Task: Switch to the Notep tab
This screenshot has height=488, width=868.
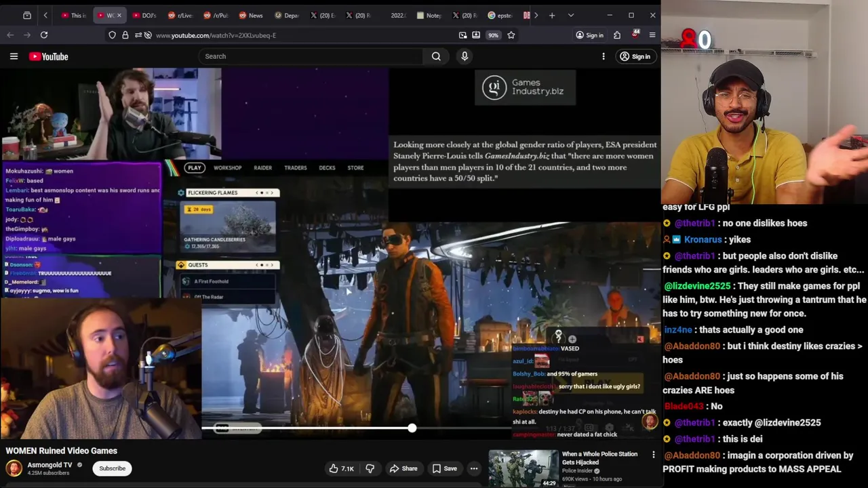Action: [x=429, y=15]
